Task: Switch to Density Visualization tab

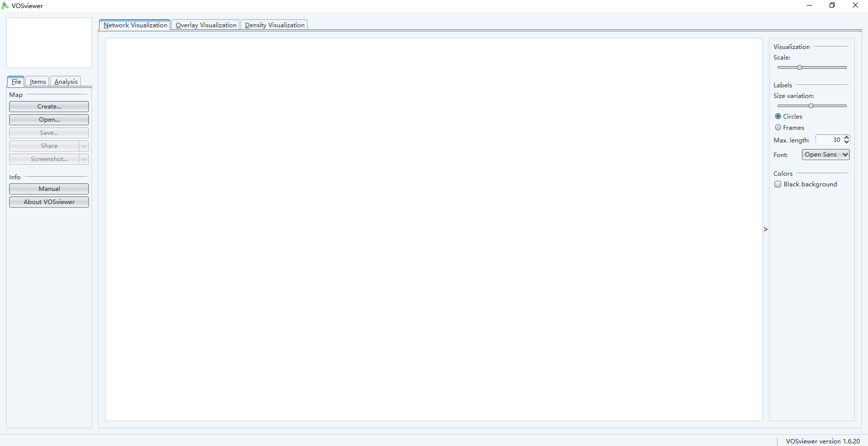Action: click(x=274, y=25)
